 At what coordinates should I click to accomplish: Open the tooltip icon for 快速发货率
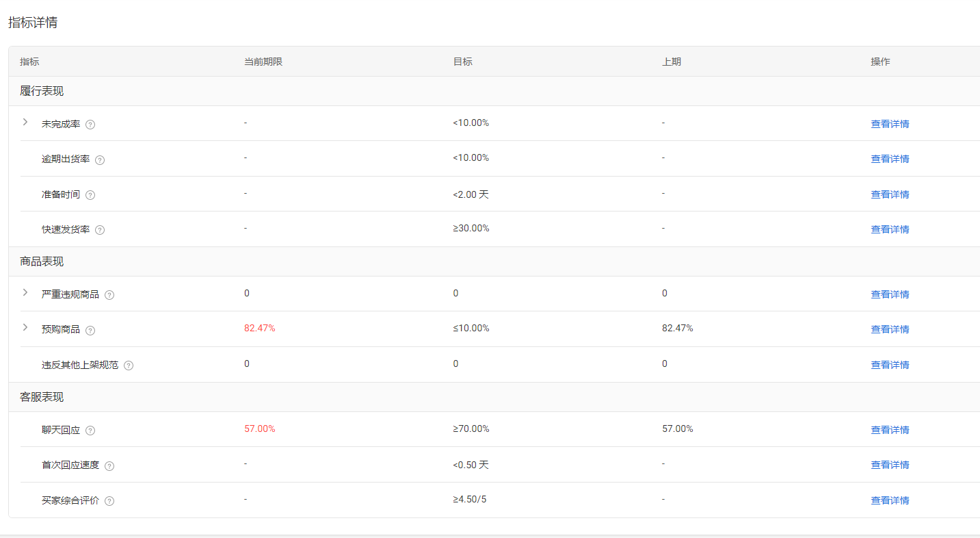[x=100, y=230]
